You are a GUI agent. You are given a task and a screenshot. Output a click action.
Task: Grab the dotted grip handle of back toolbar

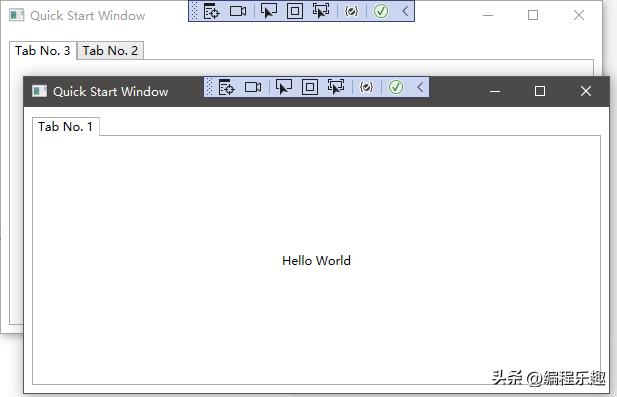(194, 11)
